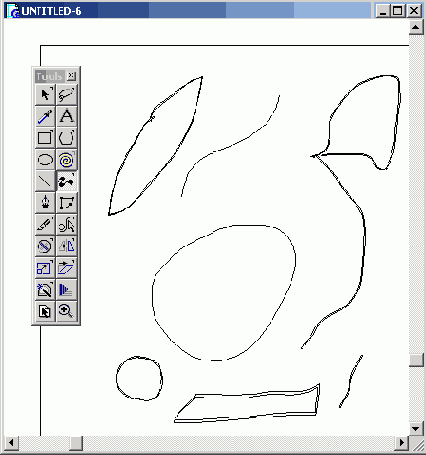Select the Polygon tool
Screen dimensions: 426x455
(67, 138)
